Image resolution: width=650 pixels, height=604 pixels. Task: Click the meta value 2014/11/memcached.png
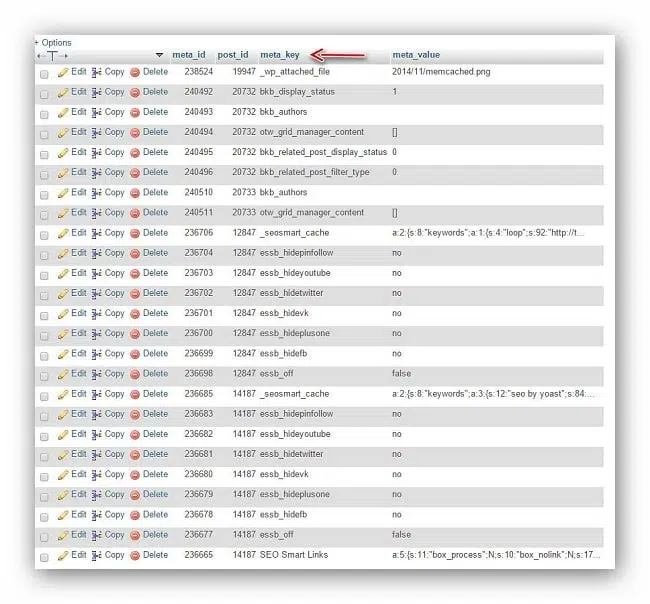point(441,72)
